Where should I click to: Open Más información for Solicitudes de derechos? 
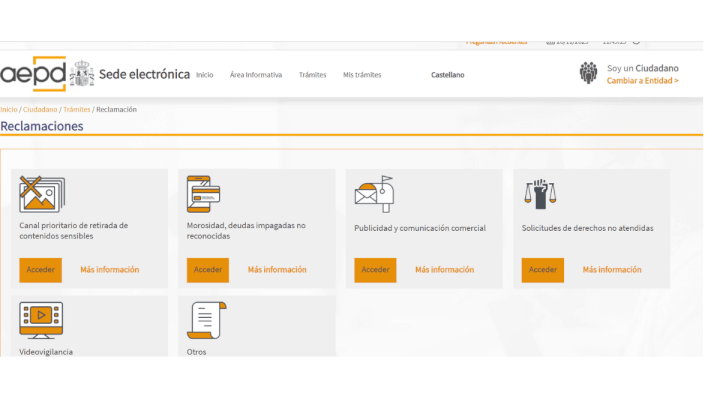click(x=612, y=270)
